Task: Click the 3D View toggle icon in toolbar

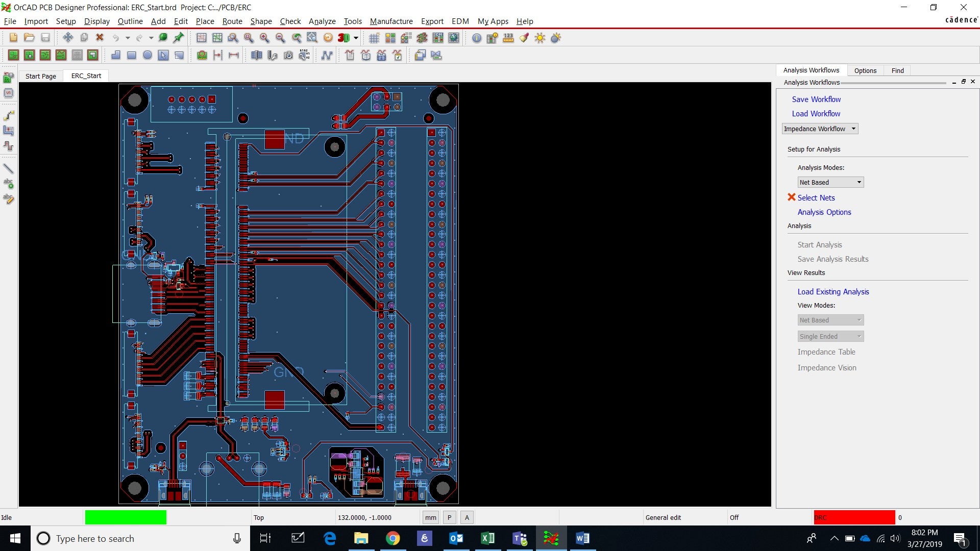Action: [x=344, y=38]
